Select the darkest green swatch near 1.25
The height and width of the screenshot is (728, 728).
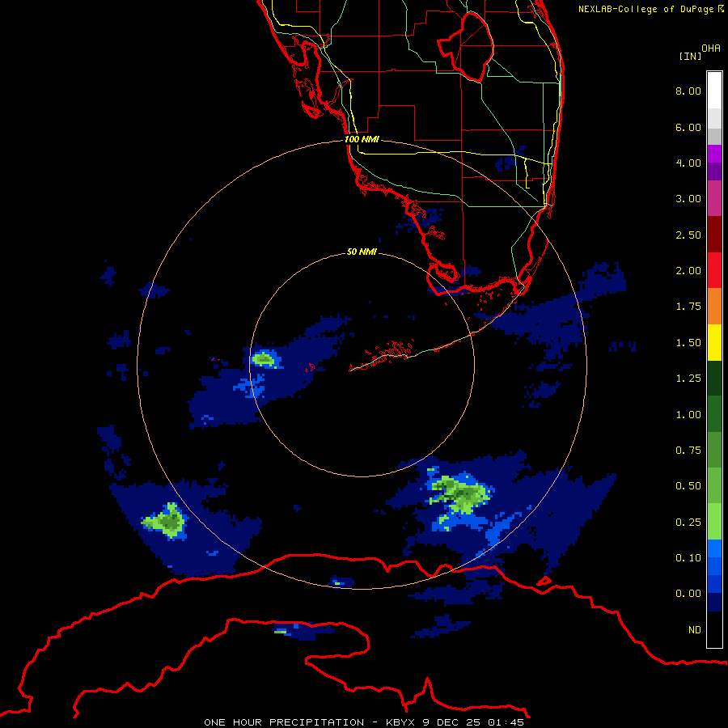click(x=714, y=378)
